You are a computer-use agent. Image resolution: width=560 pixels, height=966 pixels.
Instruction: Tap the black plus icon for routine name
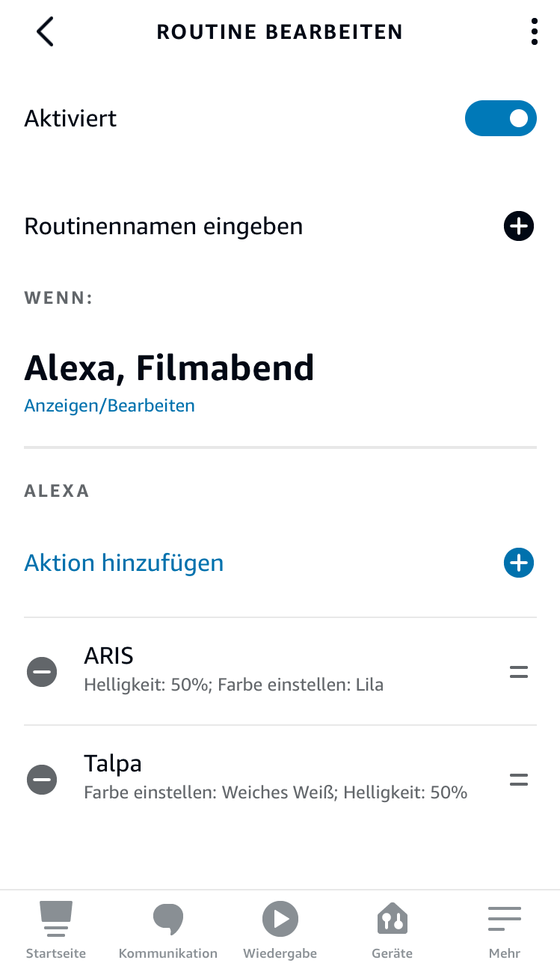click(x=518, y=226)
